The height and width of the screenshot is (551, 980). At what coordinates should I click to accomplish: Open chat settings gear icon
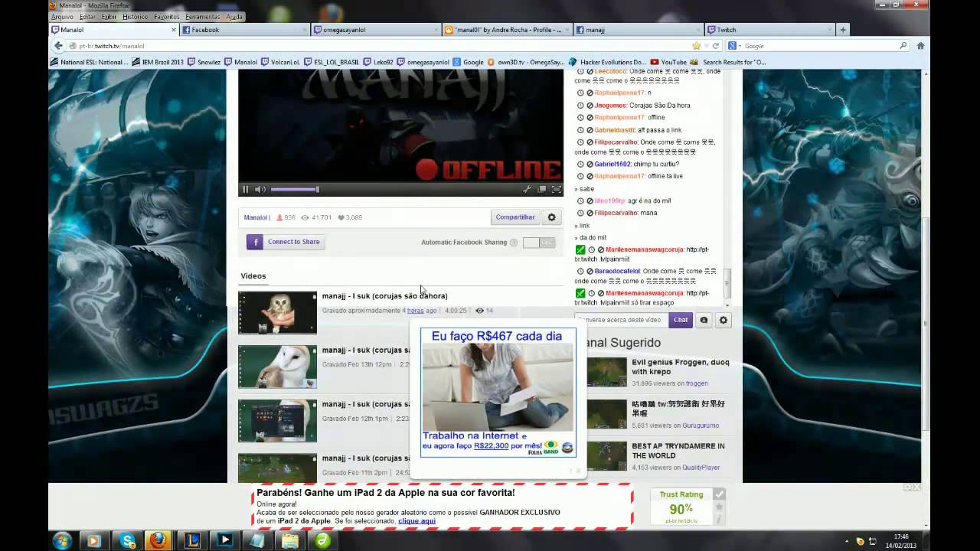pyautogui.click(x=723, y=320)
